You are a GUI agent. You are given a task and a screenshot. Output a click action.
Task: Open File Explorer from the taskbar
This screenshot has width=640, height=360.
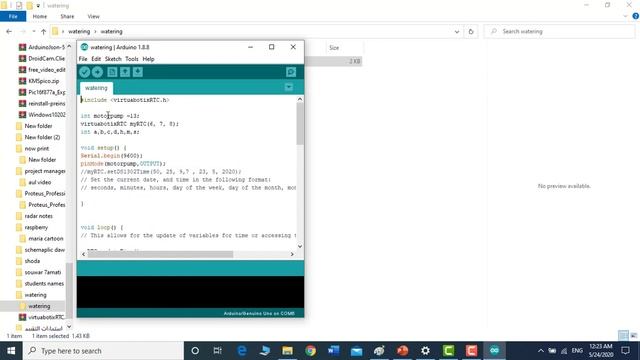(x=287, y=351)
